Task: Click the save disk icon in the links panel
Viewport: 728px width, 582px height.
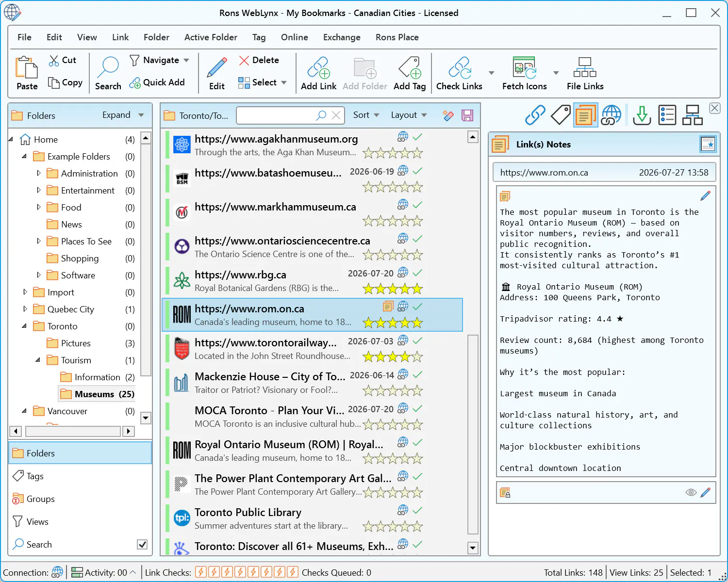Action: click(x=467, y=115)
